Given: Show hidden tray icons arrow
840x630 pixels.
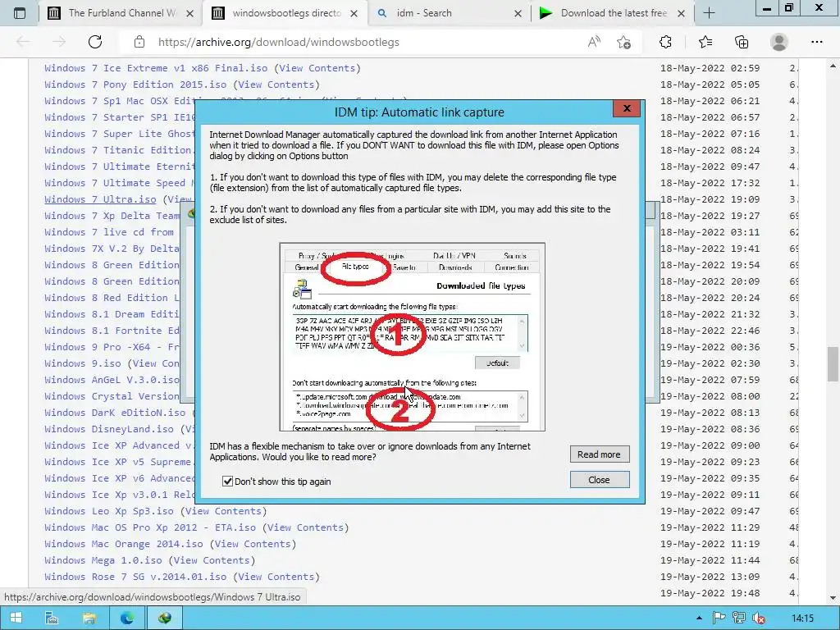Looking at the screenshot, I should tap(699, 619).
